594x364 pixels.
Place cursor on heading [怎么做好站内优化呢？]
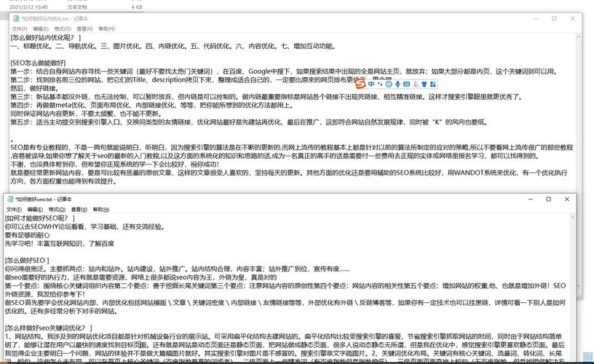click(45, 38)
